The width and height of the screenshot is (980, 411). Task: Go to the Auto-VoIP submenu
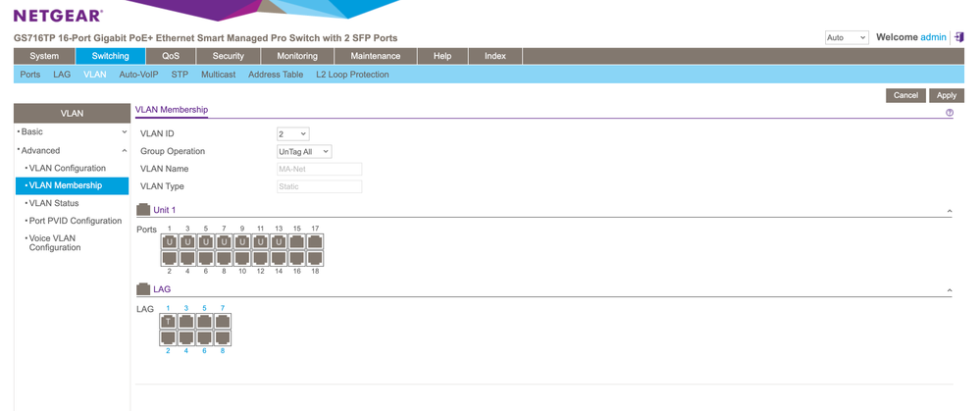138,75
